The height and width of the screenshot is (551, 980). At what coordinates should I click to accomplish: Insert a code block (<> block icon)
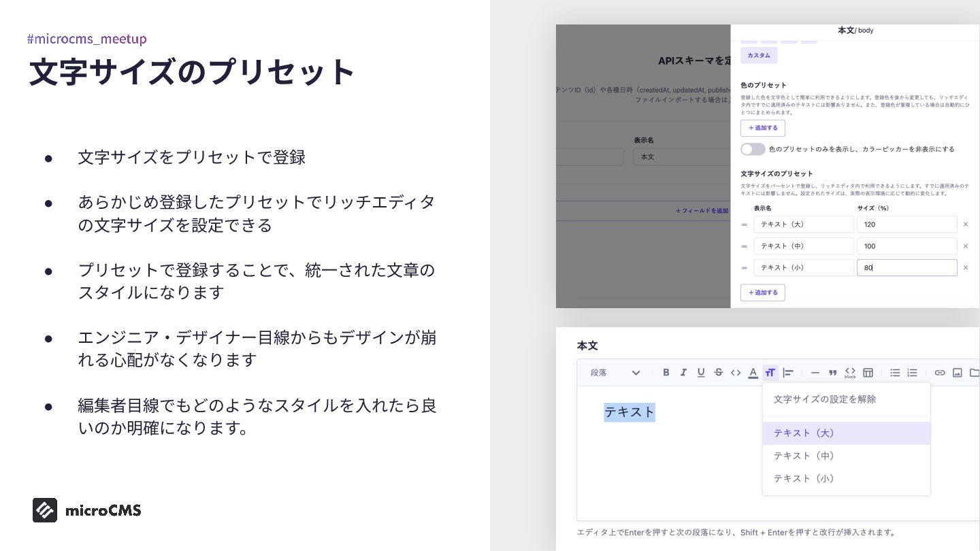(x=850, y=373)
